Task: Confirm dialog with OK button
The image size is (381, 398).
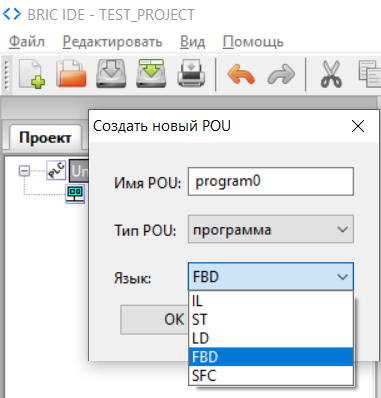Action: 155,320
